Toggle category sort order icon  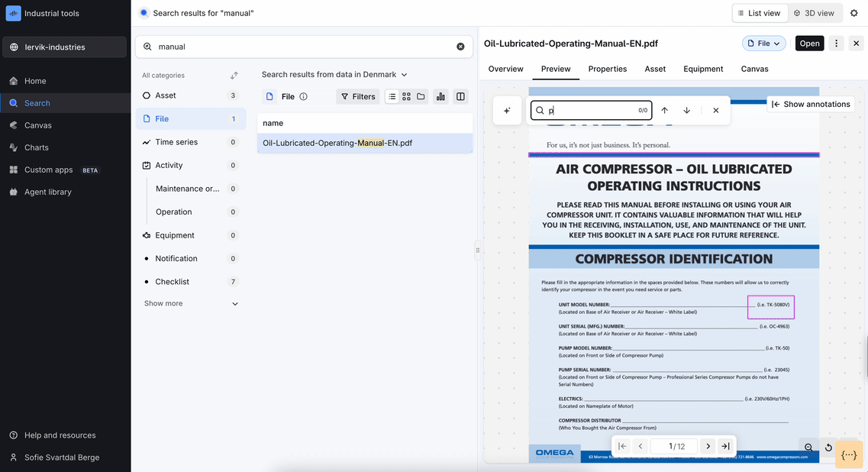coord(234,76)
